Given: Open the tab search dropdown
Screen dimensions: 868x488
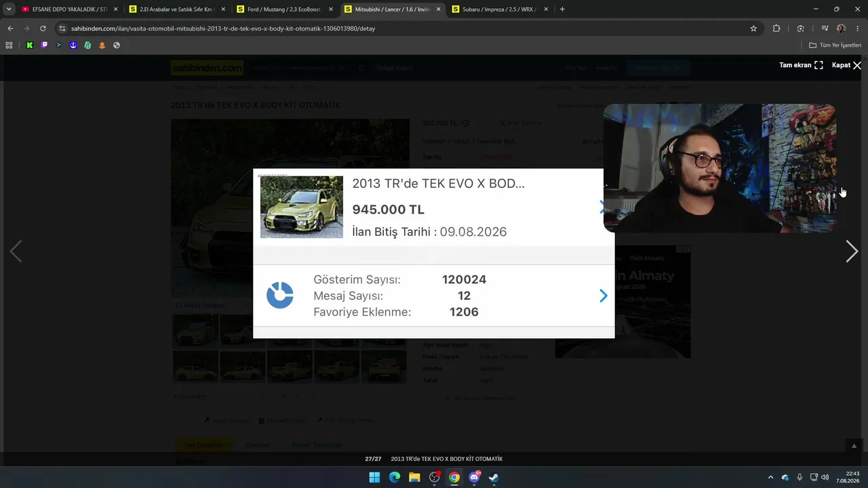Looking at the screenshot, I should [9, 9].
